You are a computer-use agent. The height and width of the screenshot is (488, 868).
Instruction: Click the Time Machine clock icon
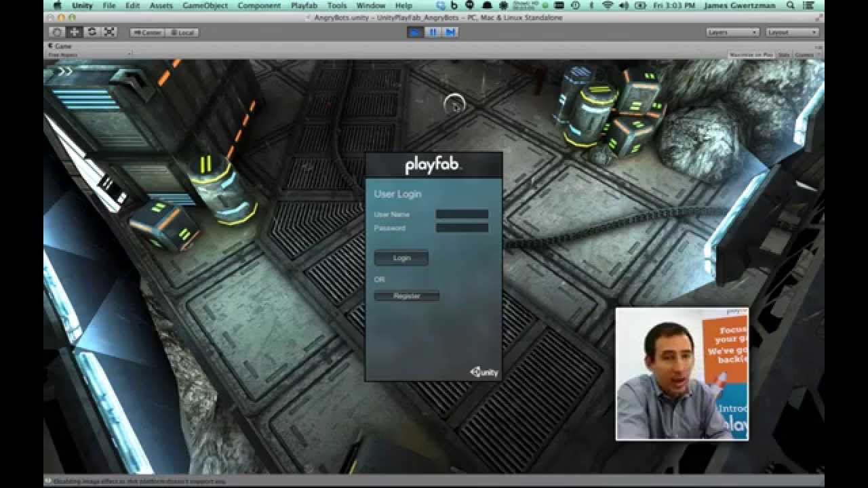pyautogui.click(x=575, y=5)
